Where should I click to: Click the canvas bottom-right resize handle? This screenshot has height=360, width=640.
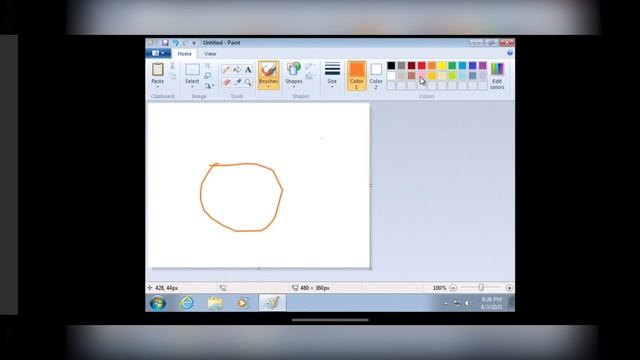tap(370, 268)
